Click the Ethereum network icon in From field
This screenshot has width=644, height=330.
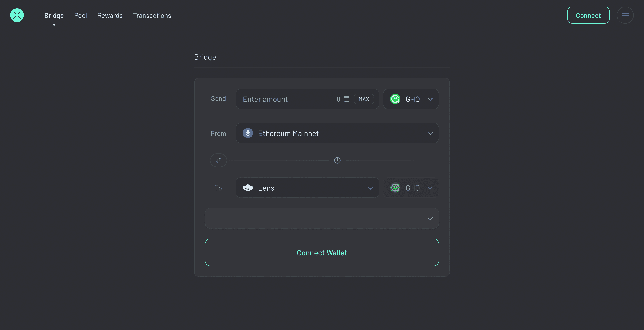248,133
